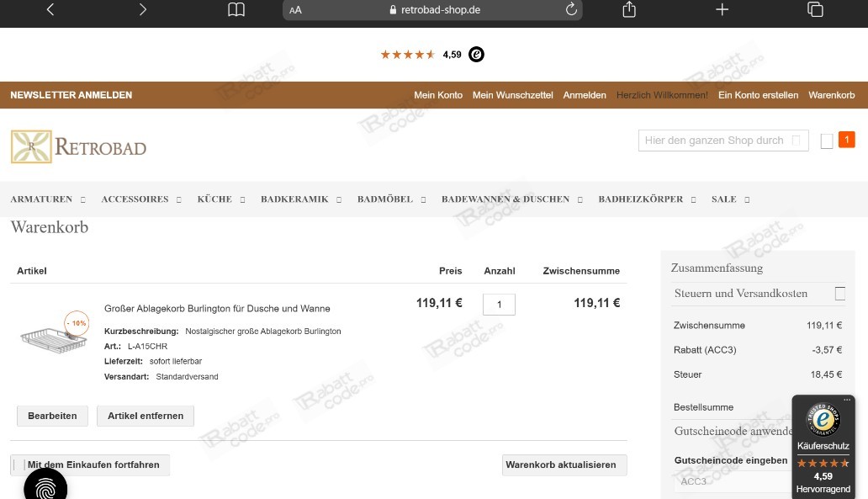The image size is (868, 499).
Task: Click the -10% discount badge
Action: [77, 323]
